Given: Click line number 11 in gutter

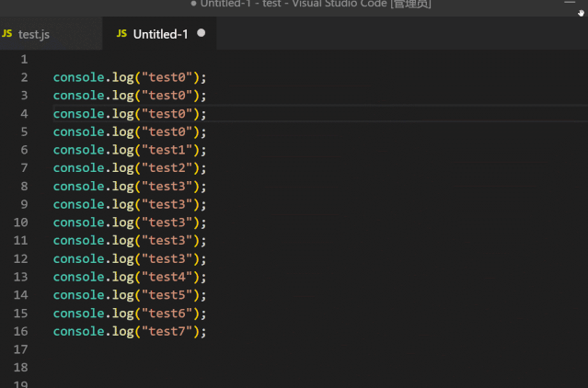Looking at the screenshot, I should click(20, 240).
